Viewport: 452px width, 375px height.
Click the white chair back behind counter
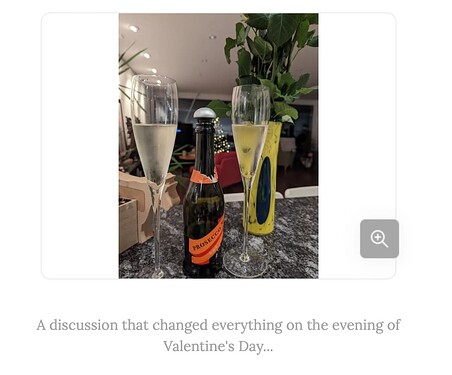301,192
